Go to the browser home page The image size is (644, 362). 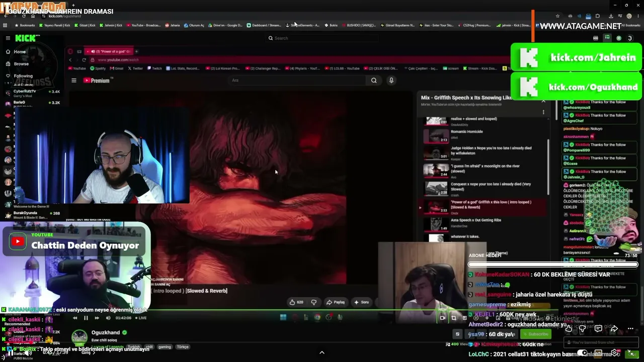pos(33,16)
